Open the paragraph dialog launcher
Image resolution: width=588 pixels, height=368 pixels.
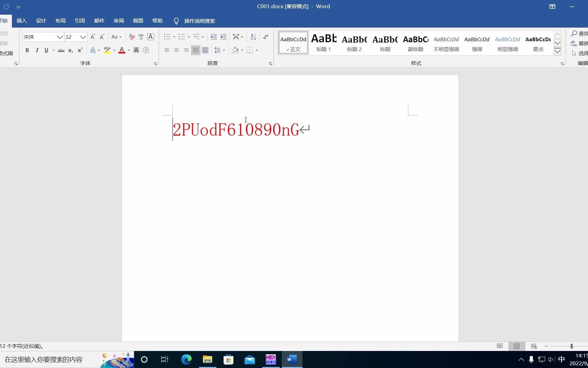(271, 64)
